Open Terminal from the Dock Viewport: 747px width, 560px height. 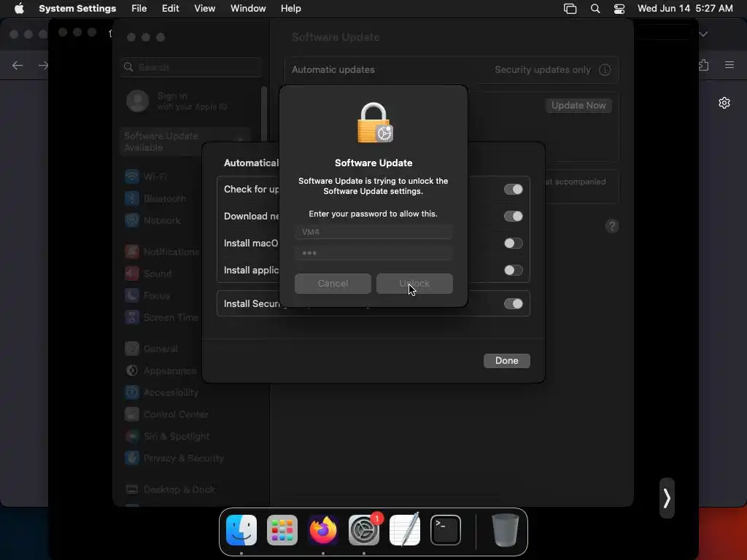point(446,530)
